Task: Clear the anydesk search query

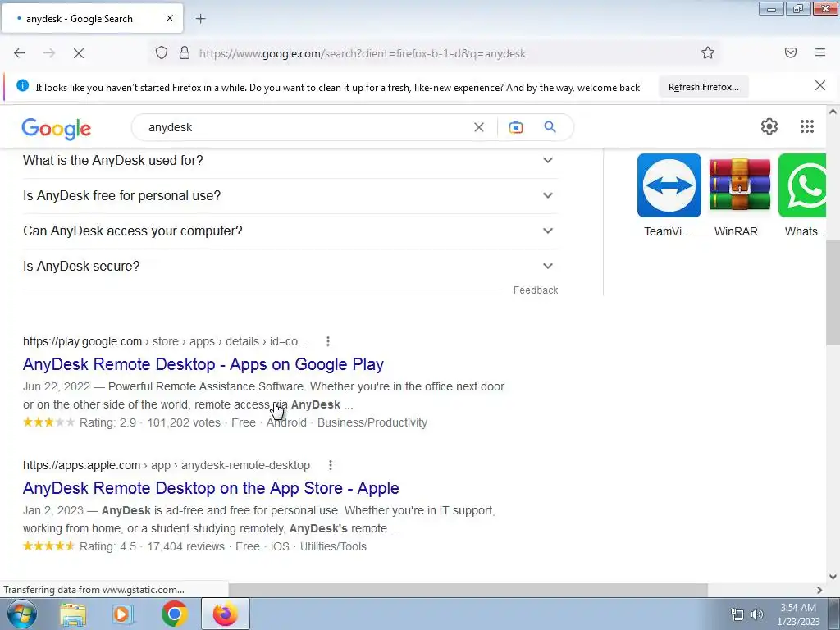Action: 479,127
